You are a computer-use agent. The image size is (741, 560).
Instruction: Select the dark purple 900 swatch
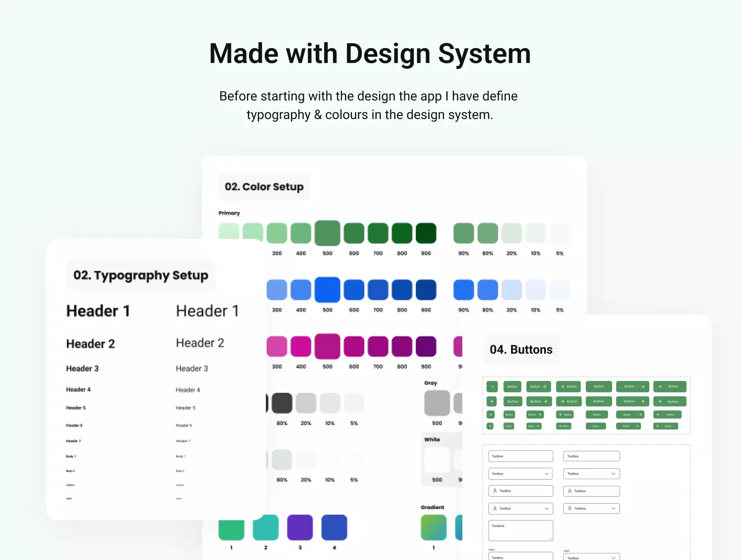(x=426, y=346)
